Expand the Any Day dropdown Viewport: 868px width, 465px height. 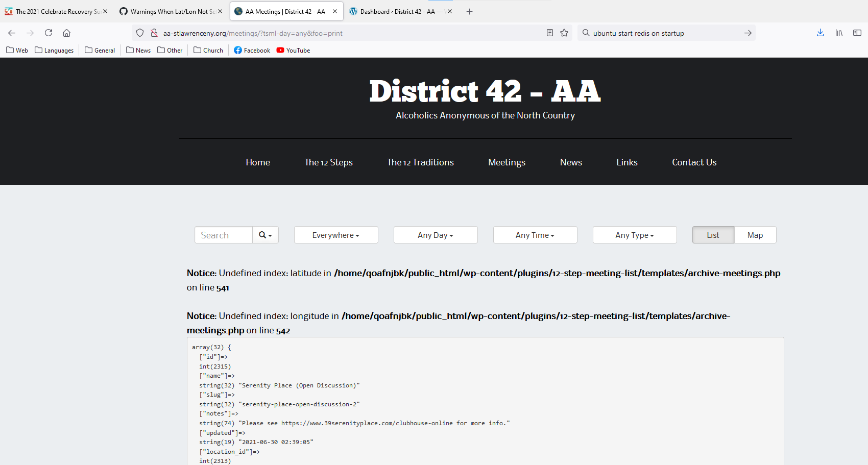point(436,235)
